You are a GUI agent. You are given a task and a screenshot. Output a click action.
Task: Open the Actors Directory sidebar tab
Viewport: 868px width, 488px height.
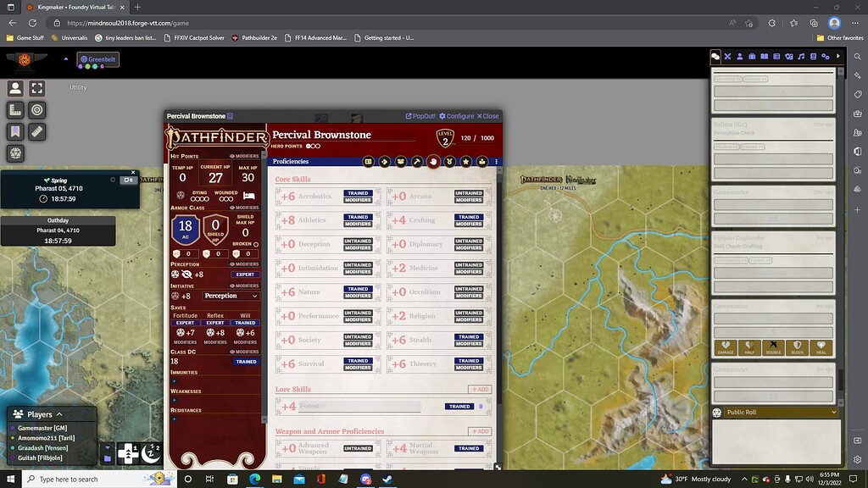point(739,57)
